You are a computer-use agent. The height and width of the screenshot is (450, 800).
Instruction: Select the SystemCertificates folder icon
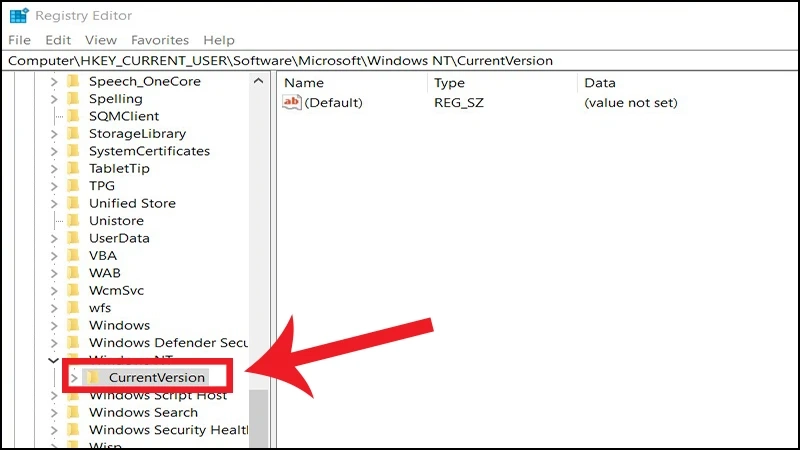(x=73, y=151)
